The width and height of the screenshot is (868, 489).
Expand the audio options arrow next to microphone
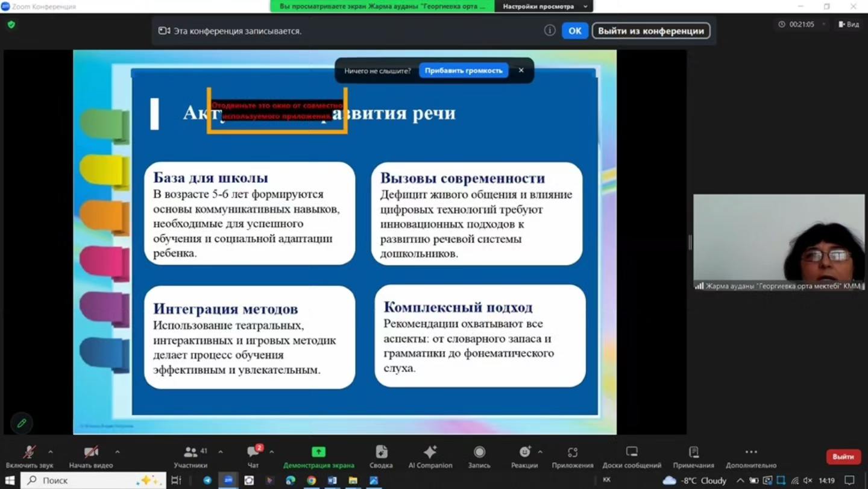coord(51,452)
